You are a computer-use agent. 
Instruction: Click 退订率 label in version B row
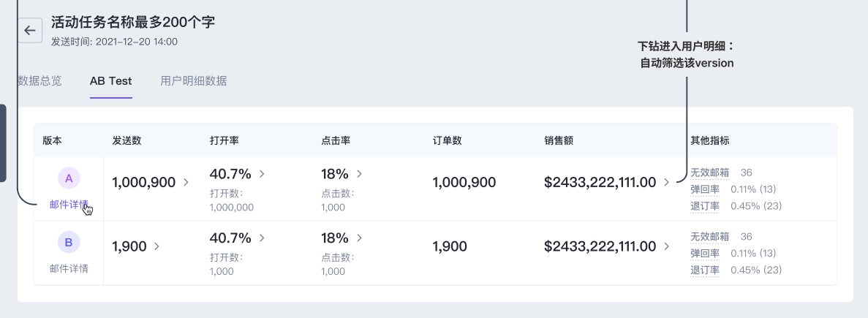pos(705,270)
